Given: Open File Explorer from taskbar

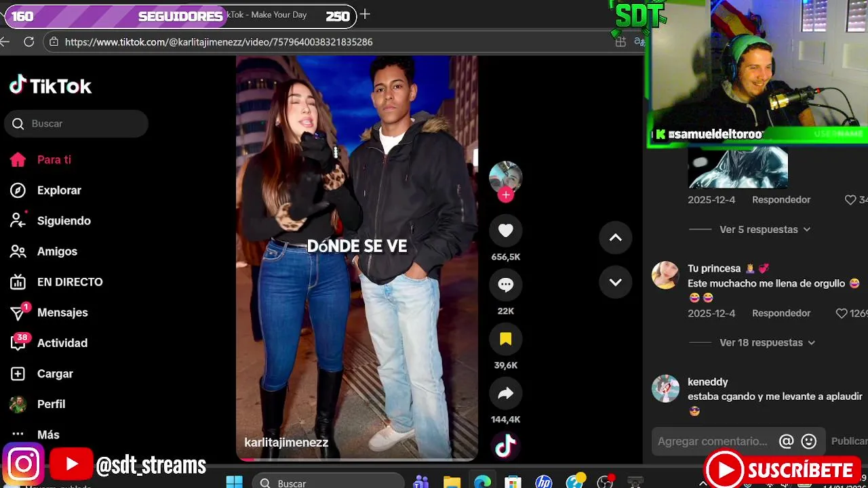Looking at the screenshot, I should pos(452,482).
